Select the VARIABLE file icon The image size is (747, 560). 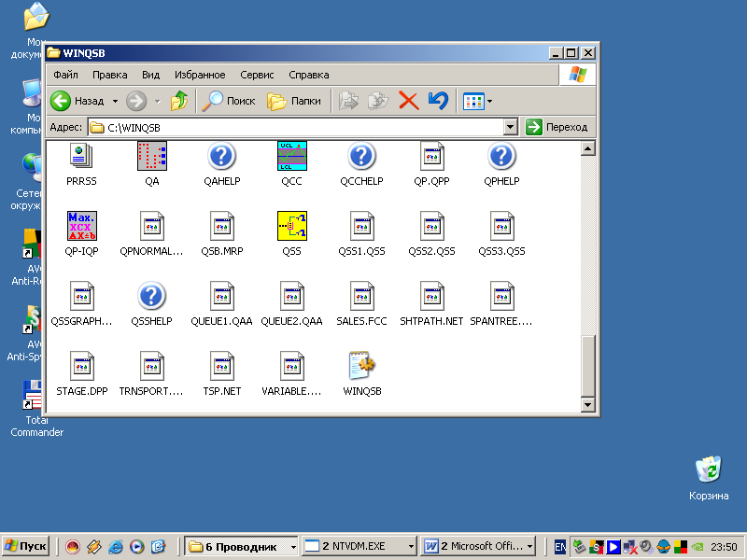pyautogui.click(x=291, y=366)
